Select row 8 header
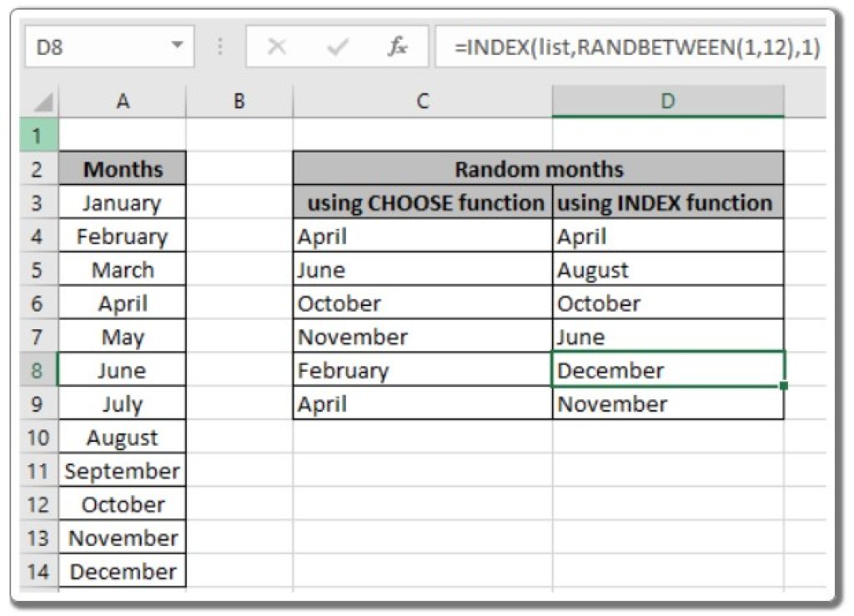 38,370
